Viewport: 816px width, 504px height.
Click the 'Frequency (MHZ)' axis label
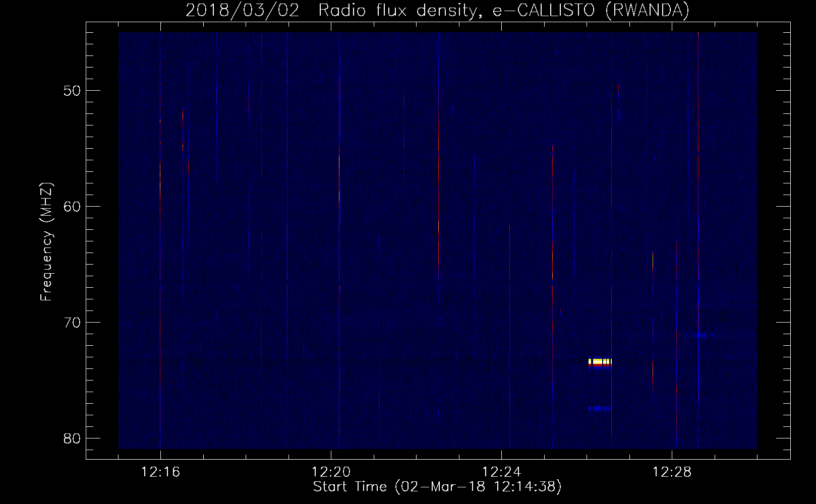[x=46, y=242]
